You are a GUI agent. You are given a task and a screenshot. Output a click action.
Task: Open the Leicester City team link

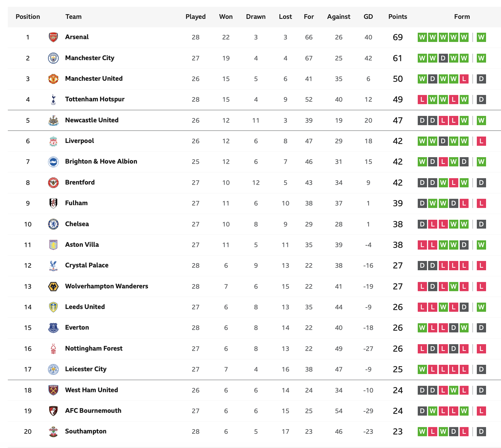coord(86,369)
